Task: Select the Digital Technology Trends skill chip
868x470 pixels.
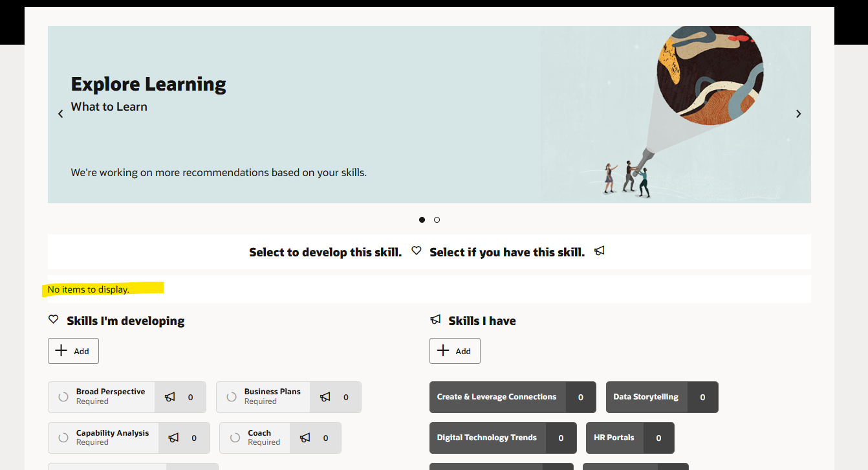Action: (487, 438)
